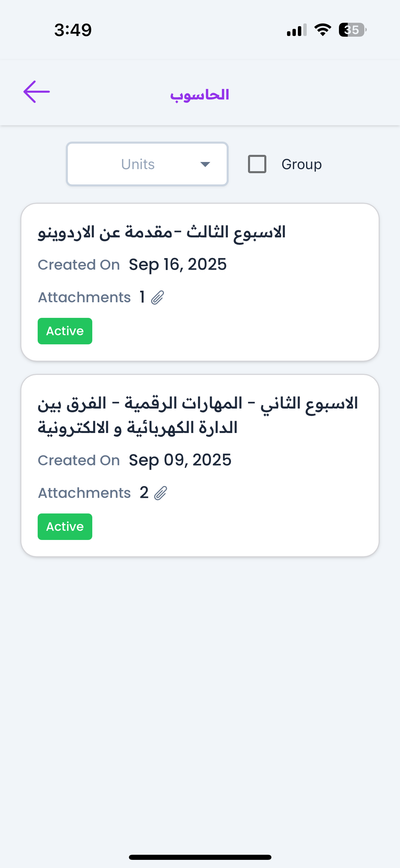400x868 pixels.
Task: Click the Units dropdown arrow
Action: click(x=205, y=164)
